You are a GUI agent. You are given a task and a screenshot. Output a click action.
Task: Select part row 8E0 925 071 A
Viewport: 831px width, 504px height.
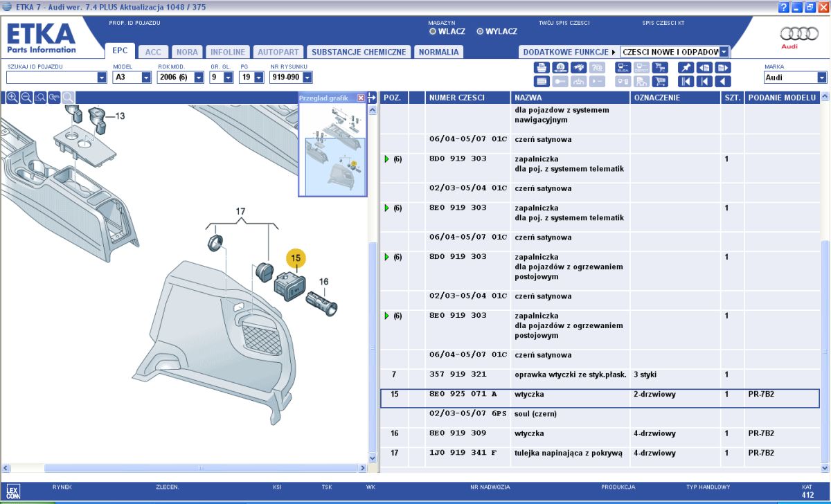[600, 399]
